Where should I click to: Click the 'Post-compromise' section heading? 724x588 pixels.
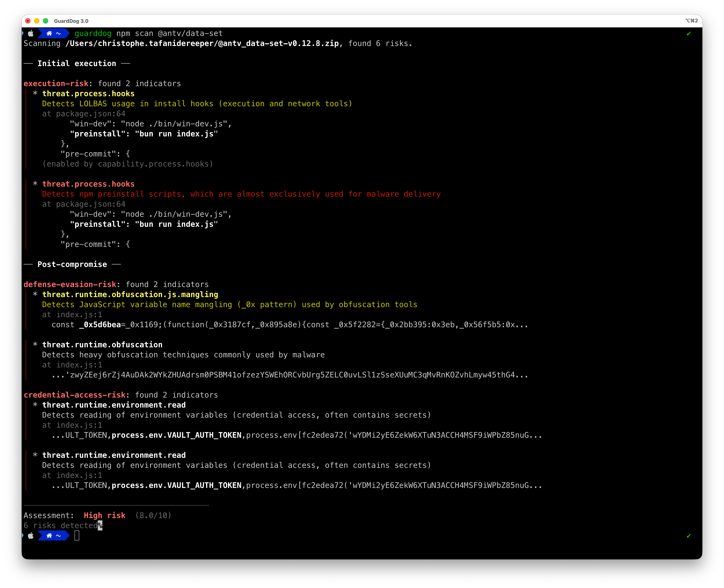click(72, 264)
